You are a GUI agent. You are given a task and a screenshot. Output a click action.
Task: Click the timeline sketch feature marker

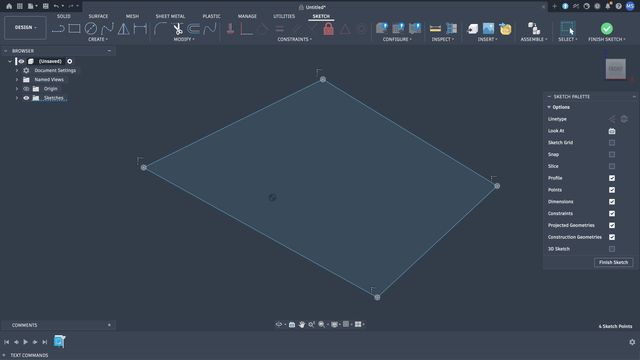pos(59,341)
